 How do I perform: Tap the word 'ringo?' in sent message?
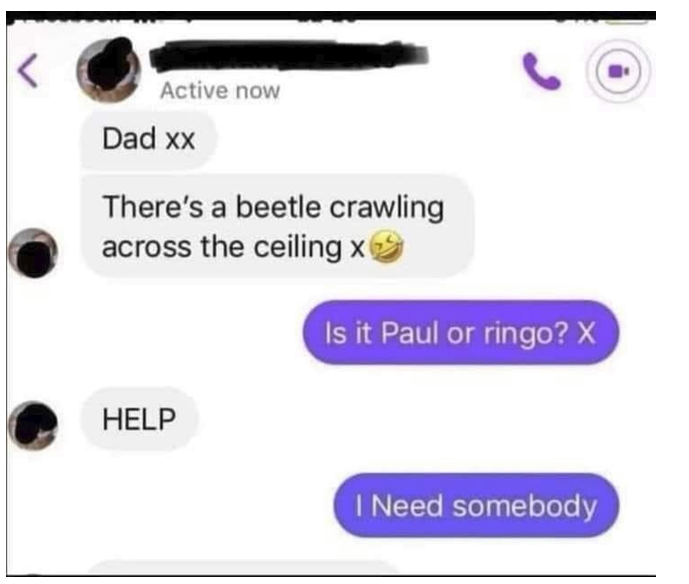tap(526, 334)
